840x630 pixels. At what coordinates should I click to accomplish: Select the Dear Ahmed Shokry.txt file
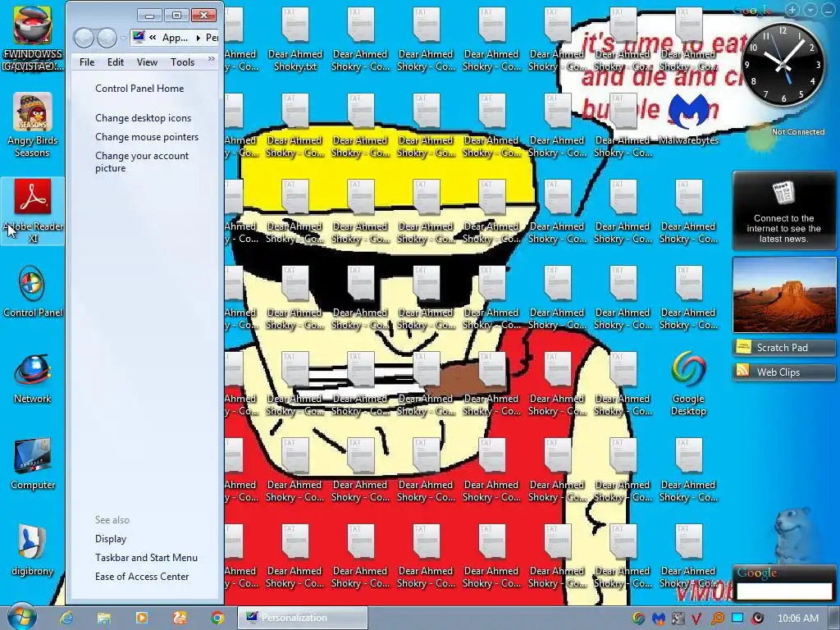[295, 39]
